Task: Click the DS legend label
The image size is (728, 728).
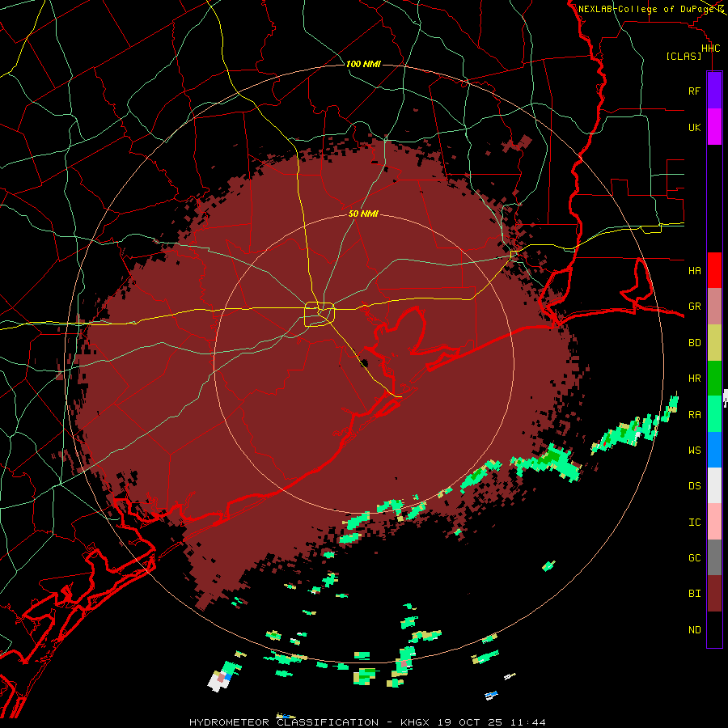Action: click(694, 486)
